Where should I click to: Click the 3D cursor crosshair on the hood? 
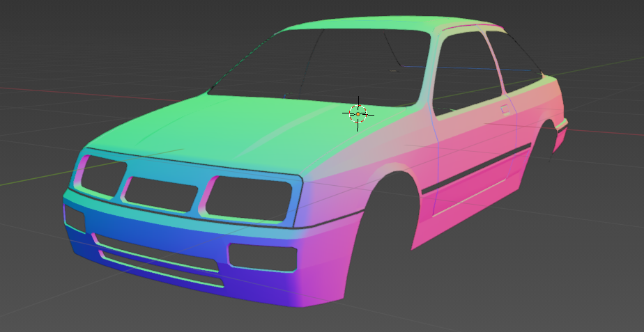[x=358, y=113]
